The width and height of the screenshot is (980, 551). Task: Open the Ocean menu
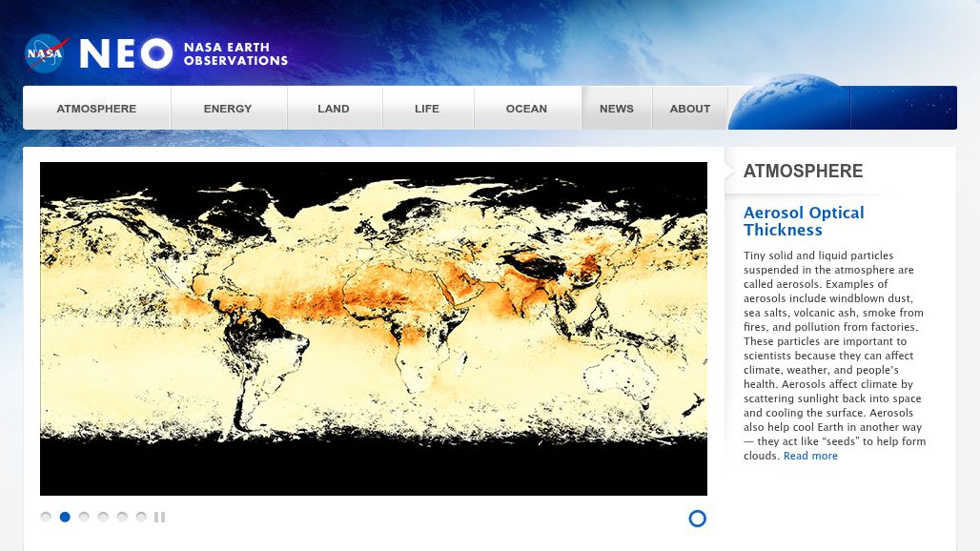coord(526,109)
